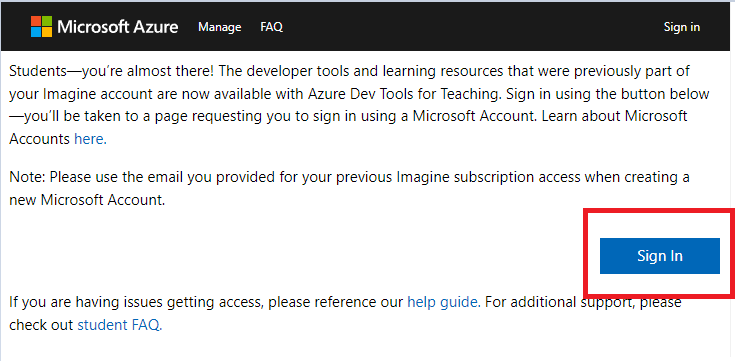
Task: Click the 'Note:' paragraph beginning
Action: [27, 178]
